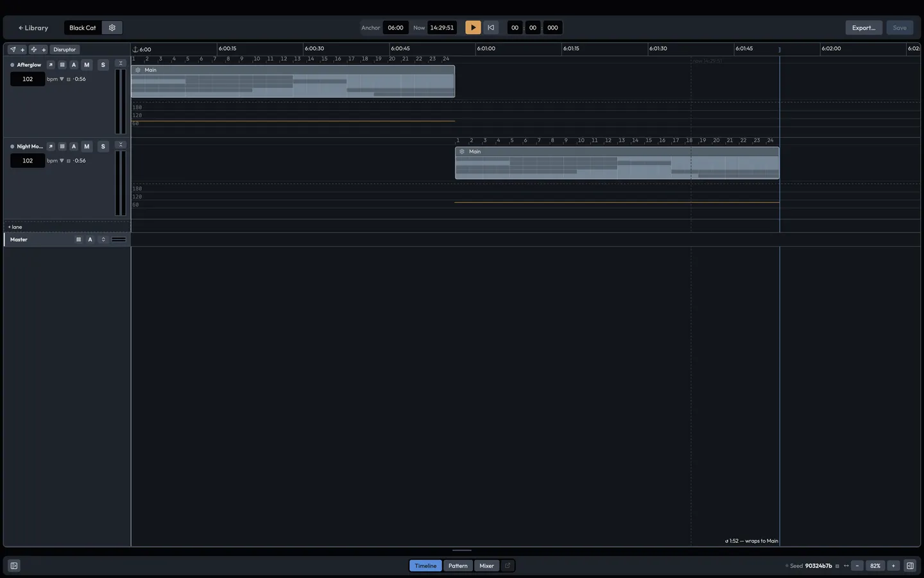This screenshot has height=578, width=924.
Task: Go back to Library
Action: click(x=33, y=28)
